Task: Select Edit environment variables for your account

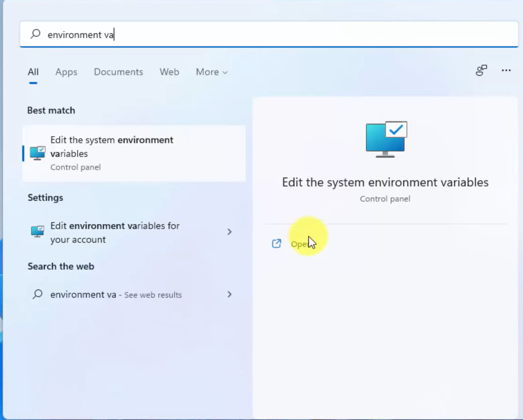Action: (115, 232)
